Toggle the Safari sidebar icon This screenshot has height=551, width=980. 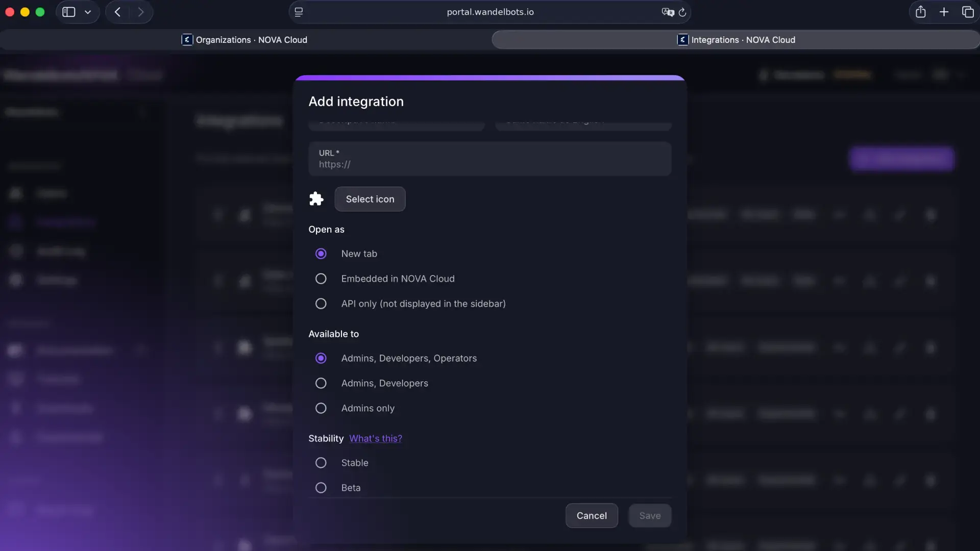point(69,12)
